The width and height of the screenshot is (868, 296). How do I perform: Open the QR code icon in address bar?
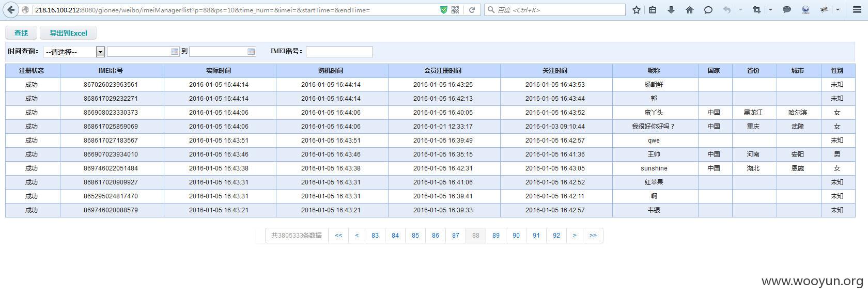[x=455, y=10]
